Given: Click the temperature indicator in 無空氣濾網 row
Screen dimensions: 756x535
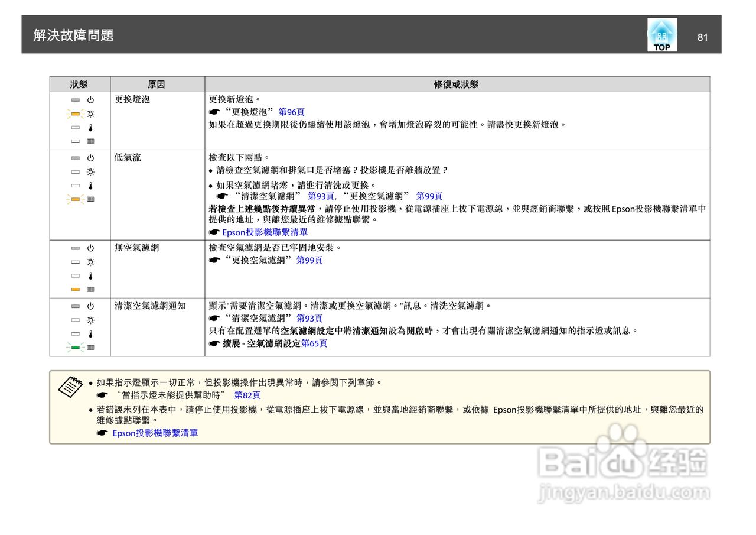Looking at the screenshot, I should (76, 275).
